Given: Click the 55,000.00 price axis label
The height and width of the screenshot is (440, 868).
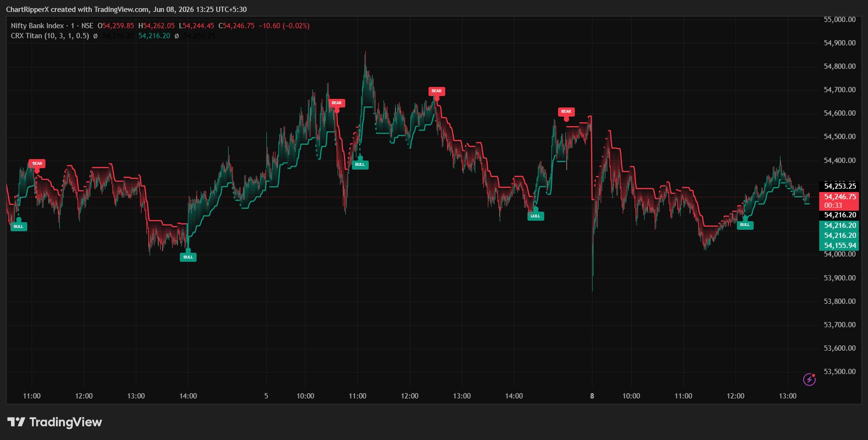Looking at the screenshot, I should pyautogui.click(x=840, y=20).
